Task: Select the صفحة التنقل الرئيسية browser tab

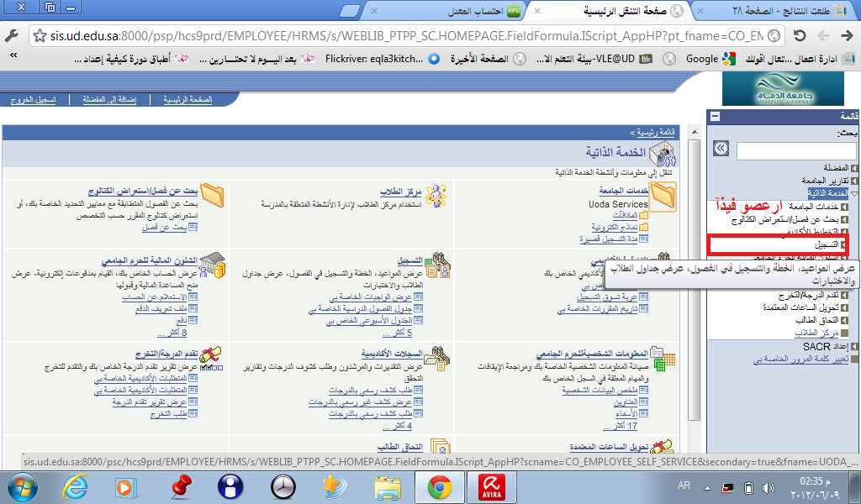Action: (609, 10)
